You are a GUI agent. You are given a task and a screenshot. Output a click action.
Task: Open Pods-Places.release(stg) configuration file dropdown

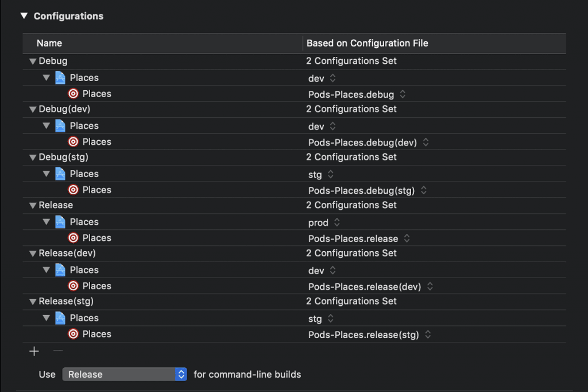(x=427, y=334)
